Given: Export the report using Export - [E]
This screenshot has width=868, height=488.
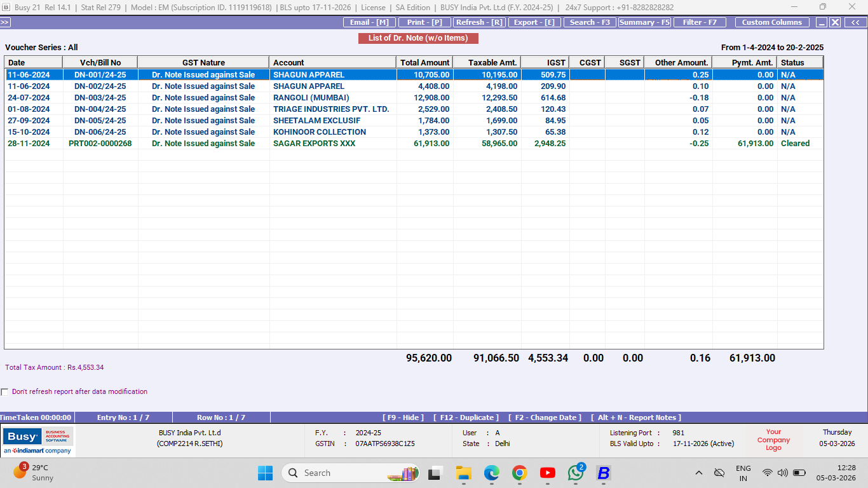Looking at the screenshot, I should [x=534, y=22].
